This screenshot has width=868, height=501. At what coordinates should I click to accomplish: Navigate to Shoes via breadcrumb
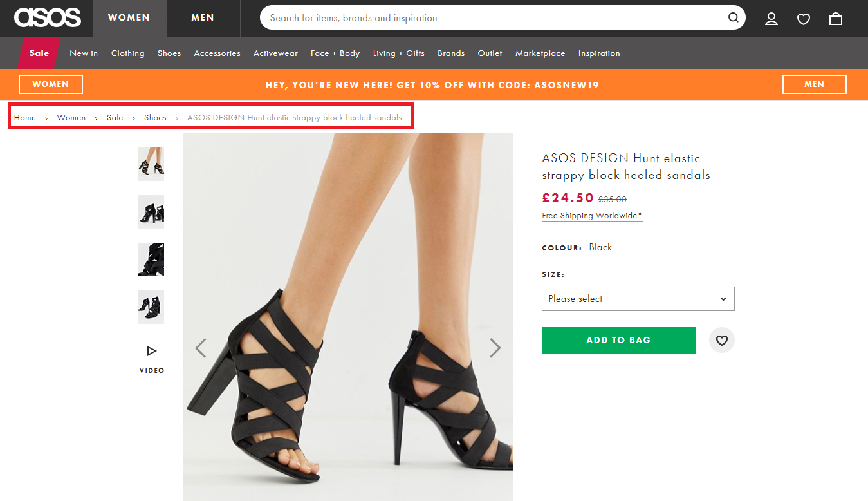pos(155,117)
